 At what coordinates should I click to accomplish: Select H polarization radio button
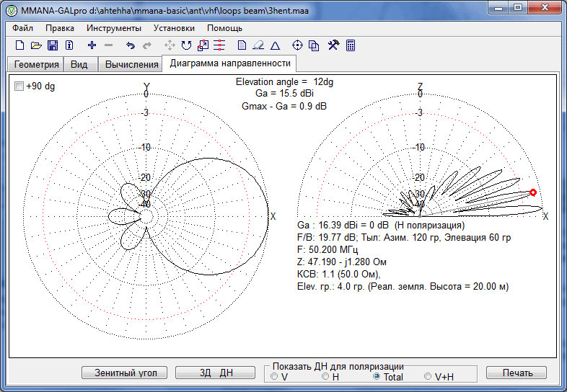325,376
